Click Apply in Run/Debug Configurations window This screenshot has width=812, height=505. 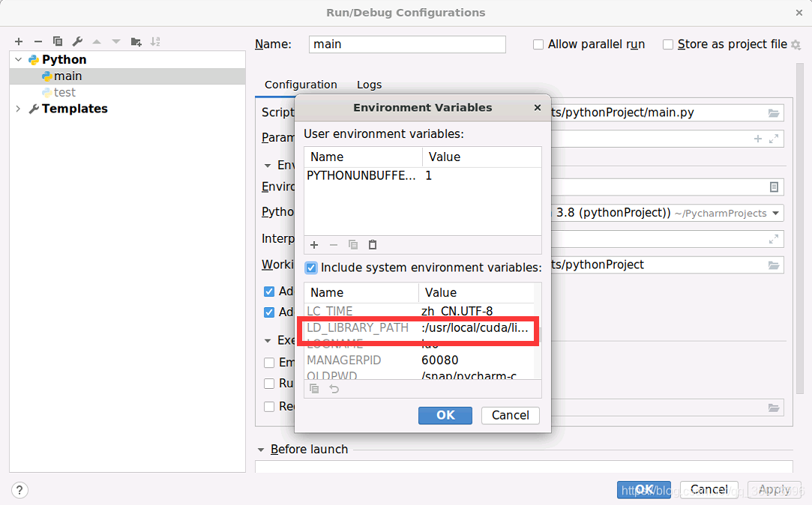[x=775, y=489]
